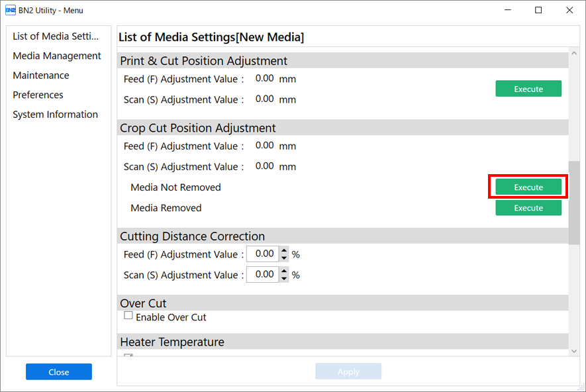Viewport: 586px width, 392px height.
Task: Decrease Cutting Distance Scan value with down arrow
Action: [284, 278]
